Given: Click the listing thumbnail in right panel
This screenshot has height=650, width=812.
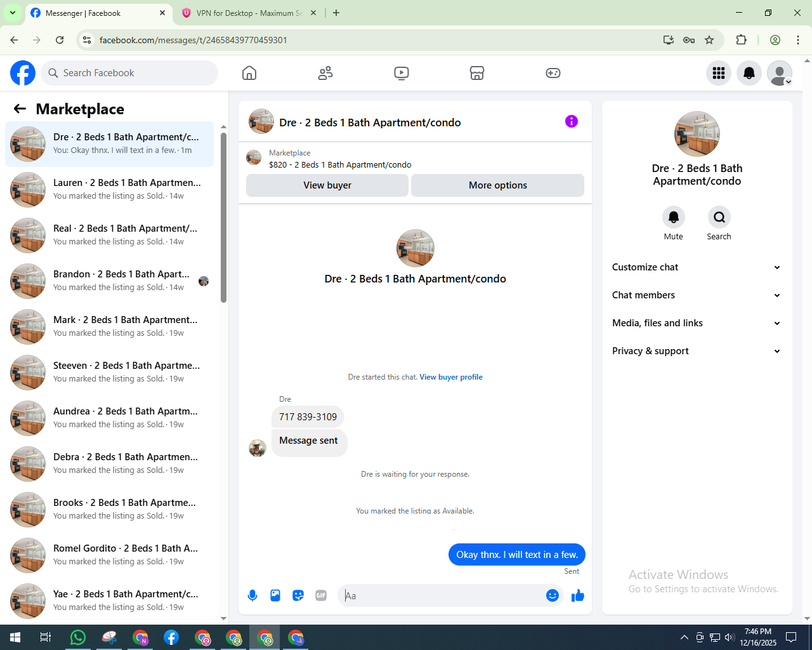Looking at the screenshot, I should pyautogui.click(x=697, y=134).
